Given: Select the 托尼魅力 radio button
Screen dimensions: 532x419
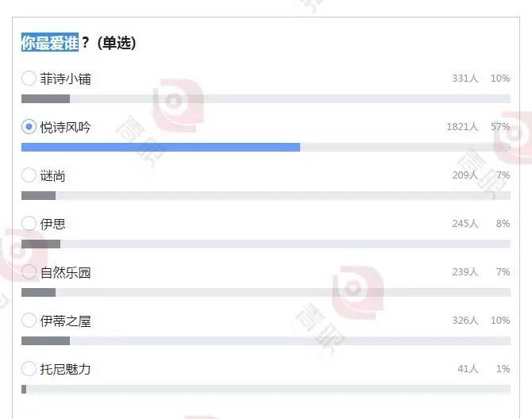Looking at the screenshot, I should 29,369.
